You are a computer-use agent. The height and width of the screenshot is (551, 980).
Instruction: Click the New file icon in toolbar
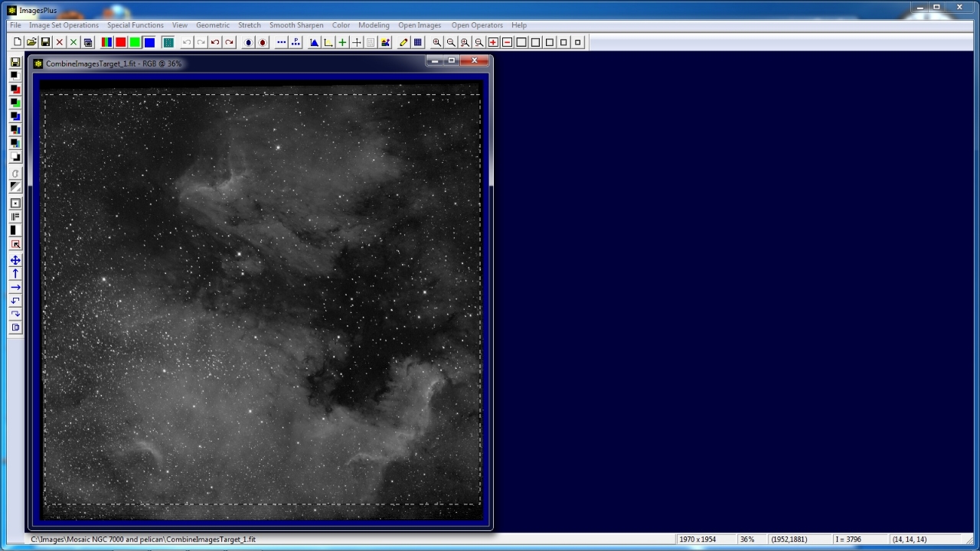pyautogui.click(x=18, y=42)
